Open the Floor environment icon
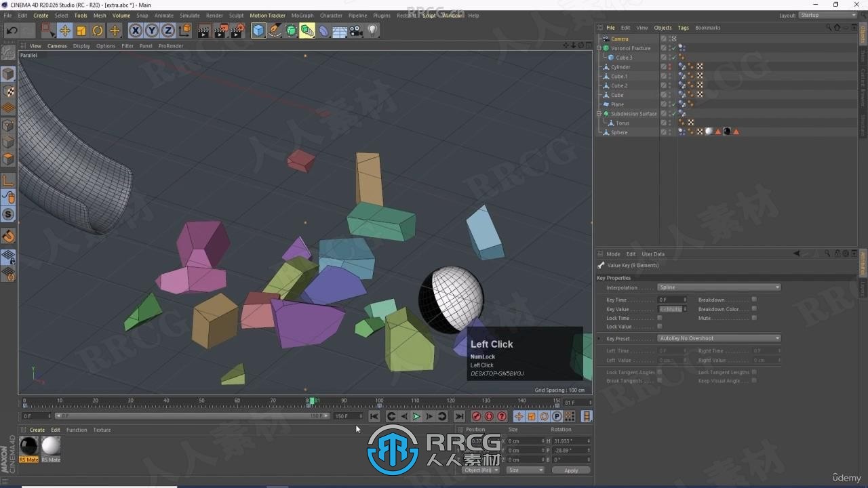This screenshot has height=488, width=868. tap(340, 30)
